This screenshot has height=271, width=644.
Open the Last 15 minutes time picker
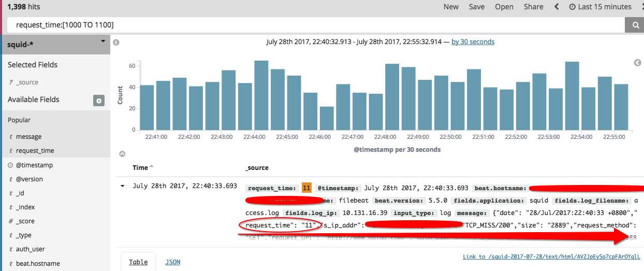click(600, 7)
